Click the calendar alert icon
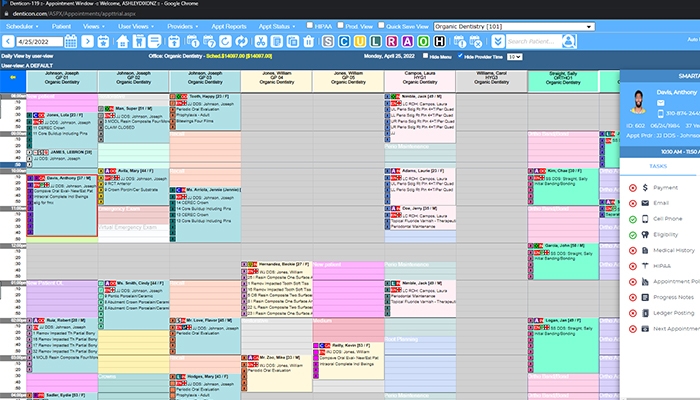This screenshot has width=700, height=400. 459,42
